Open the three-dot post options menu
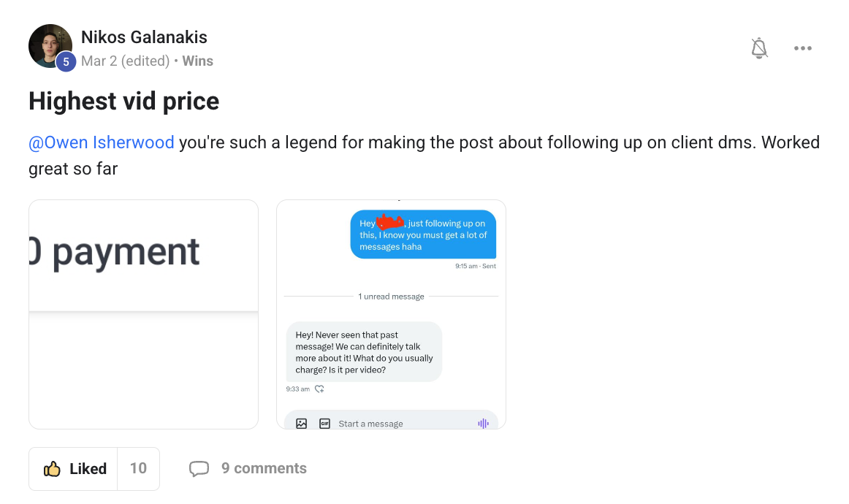Image resolution: width=849 pixels, height=504 pixels. [x=802, y=48]
